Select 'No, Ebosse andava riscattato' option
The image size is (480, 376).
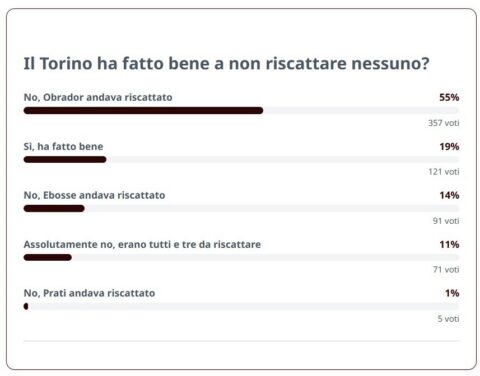[x=94, y=195]
